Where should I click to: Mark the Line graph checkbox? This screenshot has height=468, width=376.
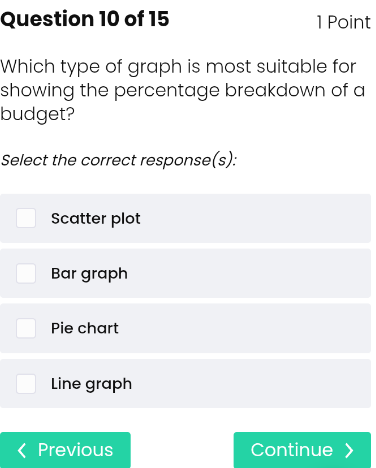point(26,384)
